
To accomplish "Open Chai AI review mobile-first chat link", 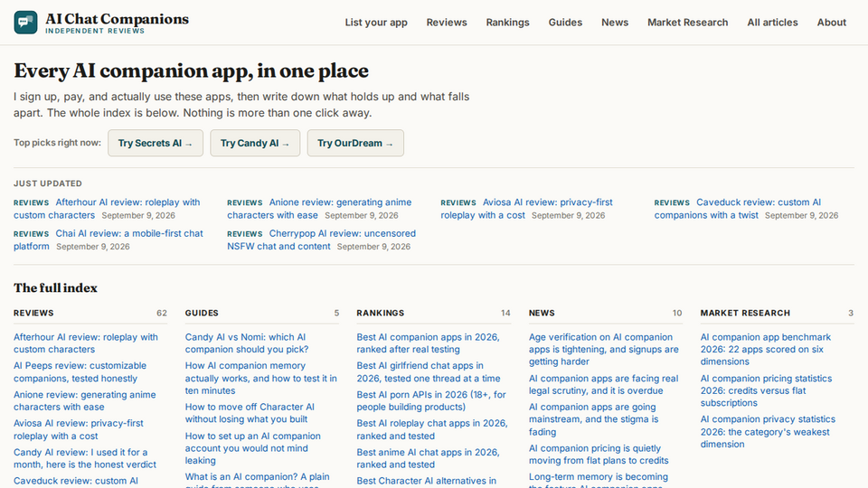I will pyautogui.click(x=108, y=239).
